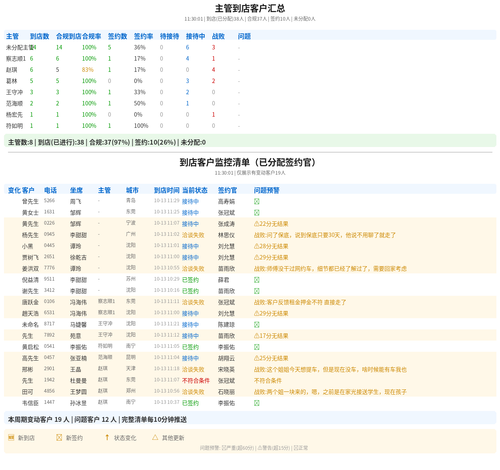Screen dimensions: 500x470
Task: Click 已签约 status in 倪益清's row
Action: click(x=190, y=280)
